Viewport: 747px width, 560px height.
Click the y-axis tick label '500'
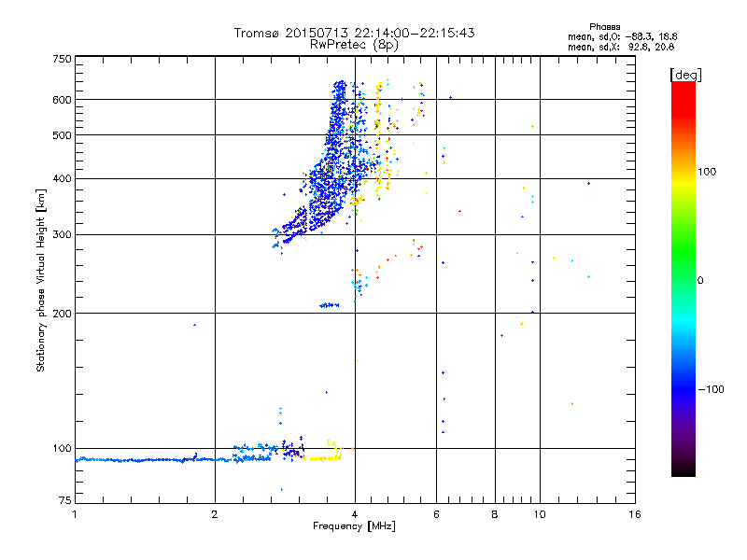[x=62, y=135]
